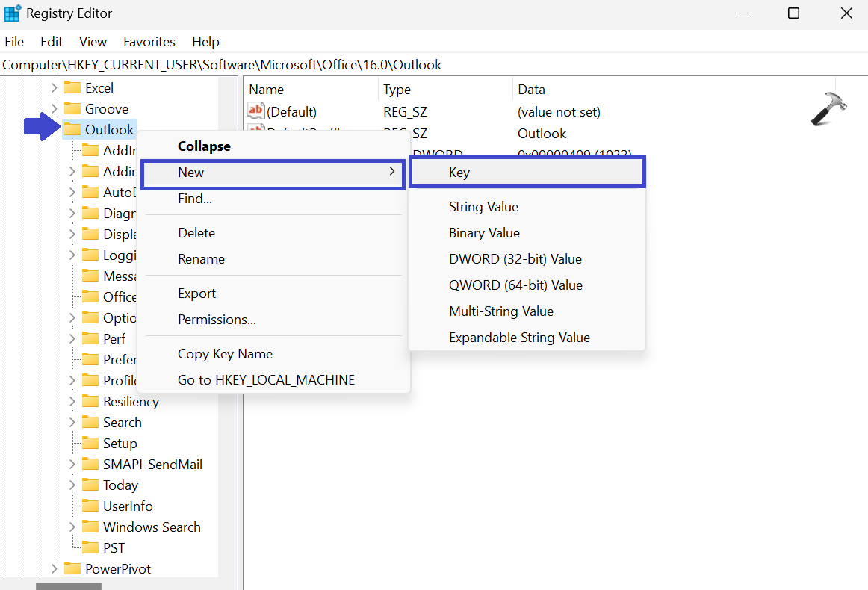Click the PST folder icon
This screenshot has height=590, width=868.
pos(90,548)
